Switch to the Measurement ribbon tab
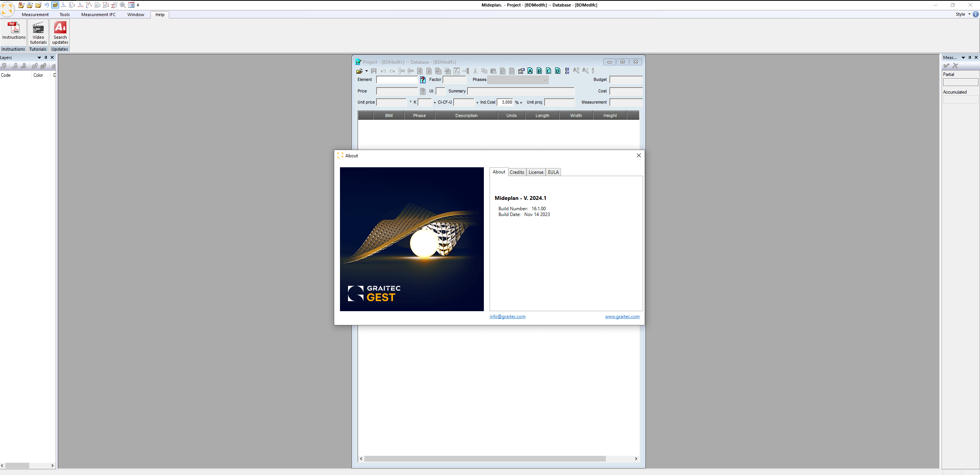 [35, 15]
